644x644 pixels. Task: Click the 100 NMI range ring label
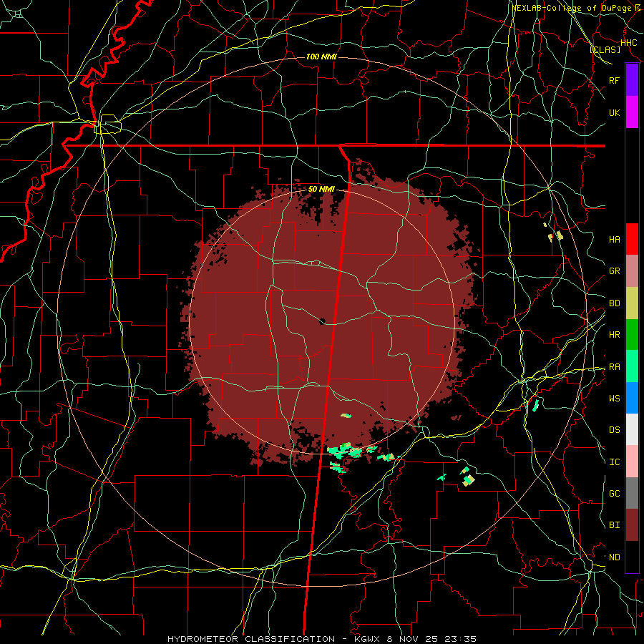pos(321,57)
